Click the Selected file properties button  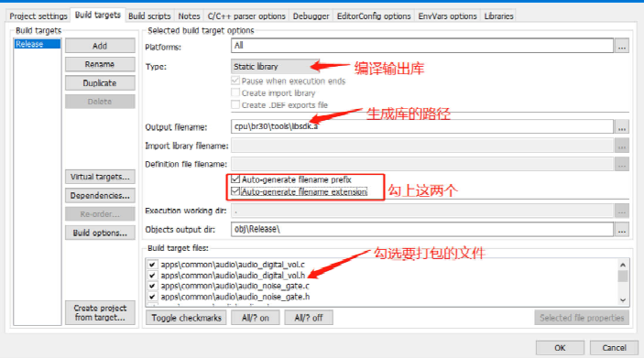pos(582,318)
